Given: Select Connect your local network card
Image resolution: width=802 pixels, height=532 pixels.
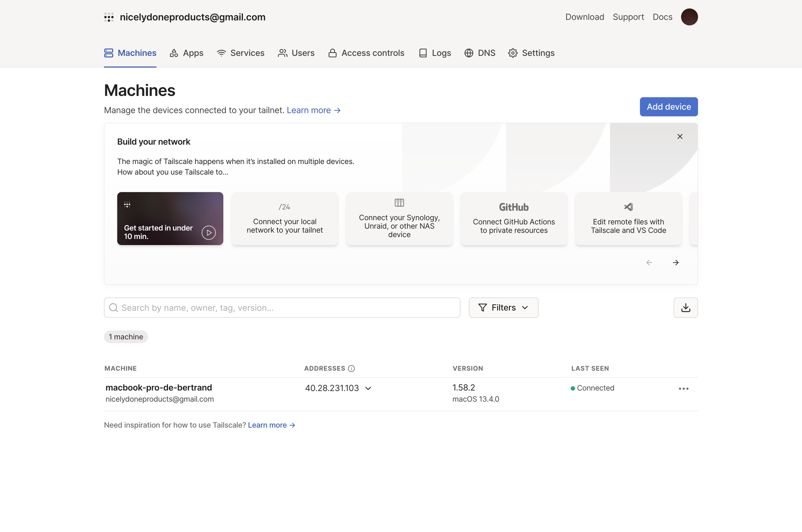Looking at the screenshot, I should pyautogui.click(x=284, y=218).
